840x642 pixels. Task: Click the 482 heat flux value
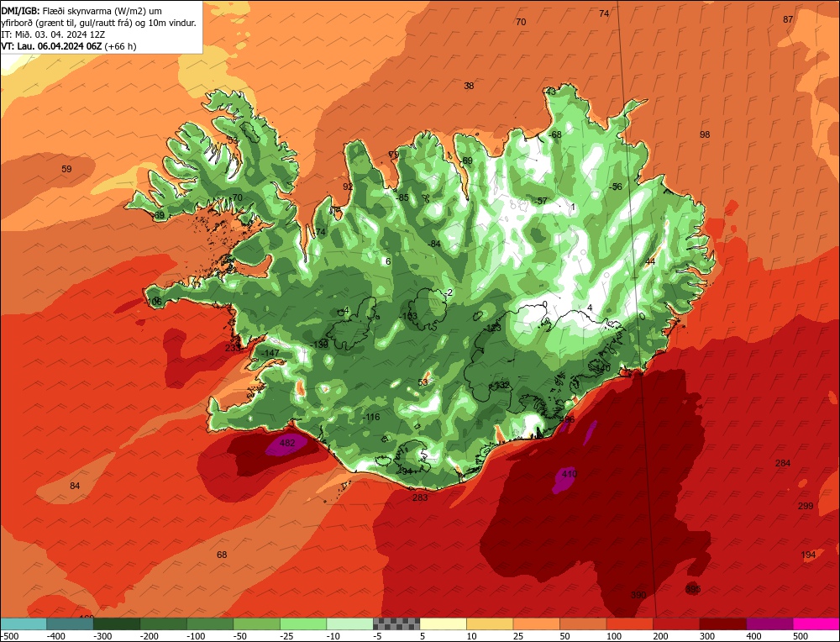tap(287, 443)
